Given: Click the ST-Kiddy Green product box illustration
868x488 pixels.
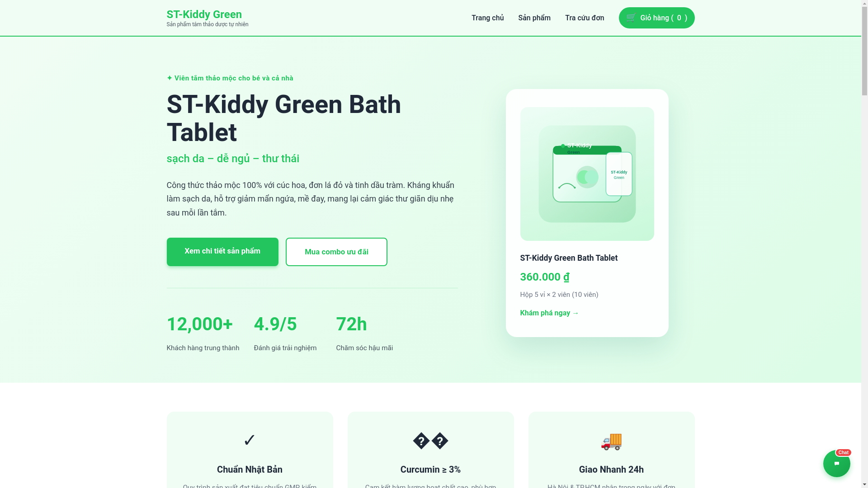Looking at the screenshot, I should coord(587,174).
